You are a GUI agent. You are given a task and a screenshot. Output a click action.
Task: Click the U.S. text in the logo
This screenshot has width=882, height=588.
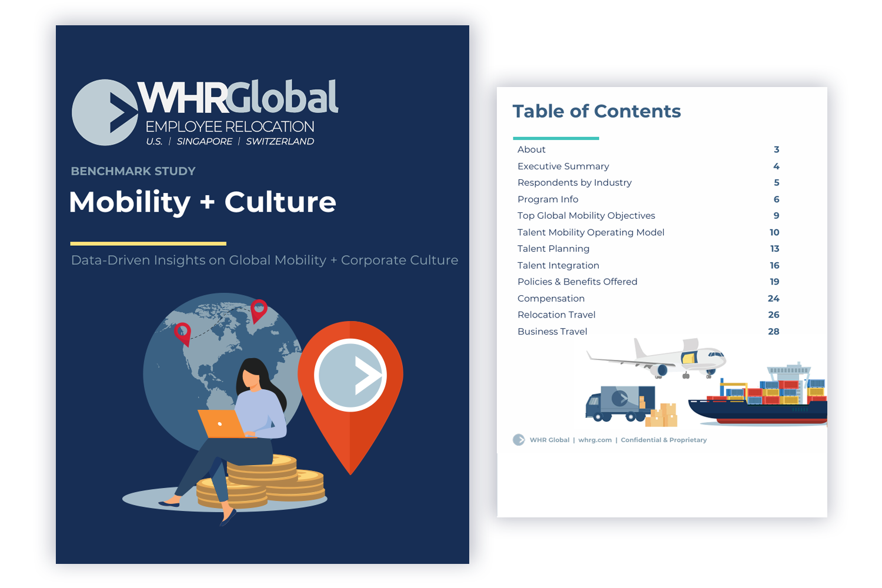pyautogui.click(x=154, y=141)
